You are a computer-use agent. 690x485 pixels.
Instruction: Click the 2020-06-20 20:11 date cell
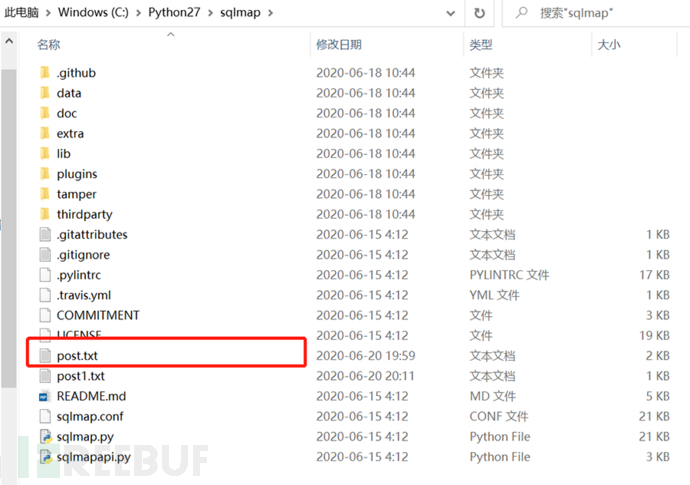pos(365,376)
